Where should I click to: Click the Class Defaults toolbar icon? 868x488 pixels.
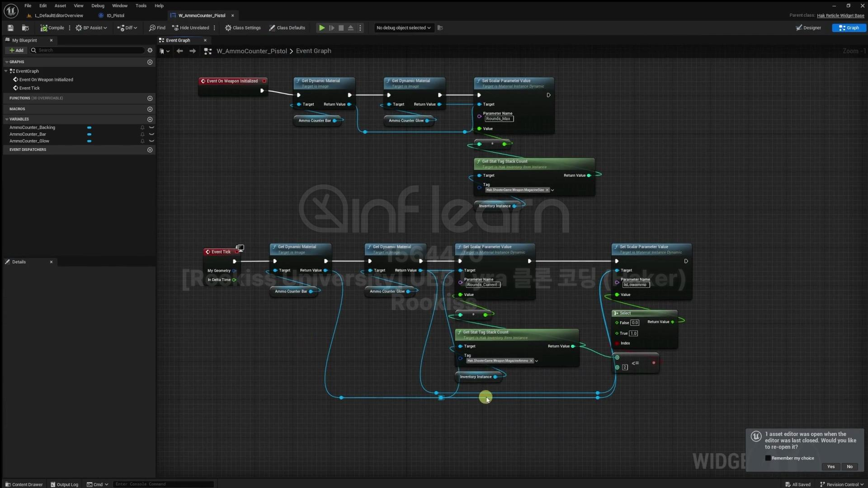(272, 28)
